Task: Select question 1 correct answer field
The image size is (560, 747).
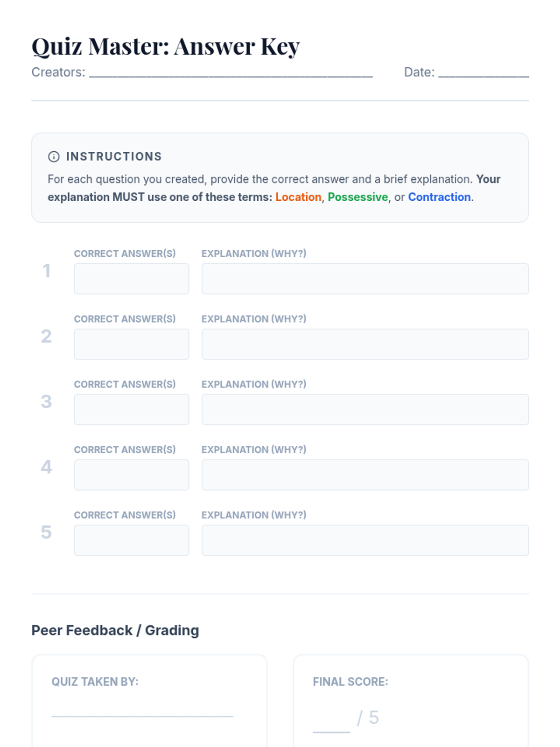Action: (132, 279)
